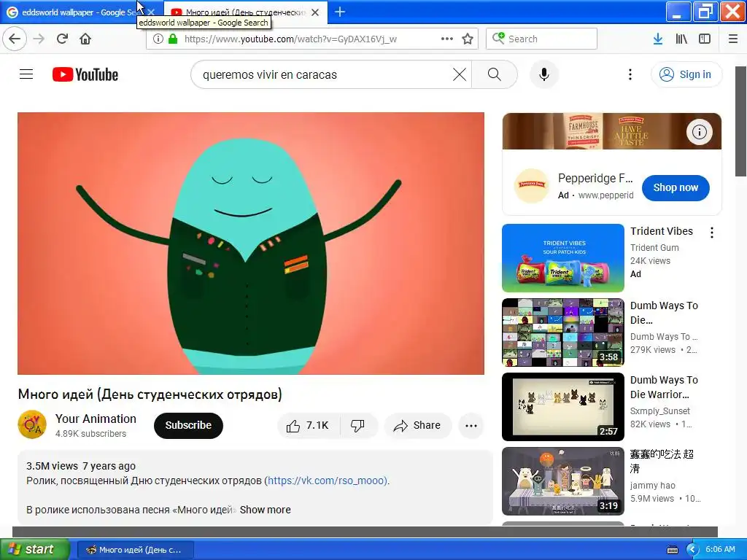Image resolution: width=747 pixels, height=560 pixels.
Task: Open the browser home page
Action: click(85, 39)
